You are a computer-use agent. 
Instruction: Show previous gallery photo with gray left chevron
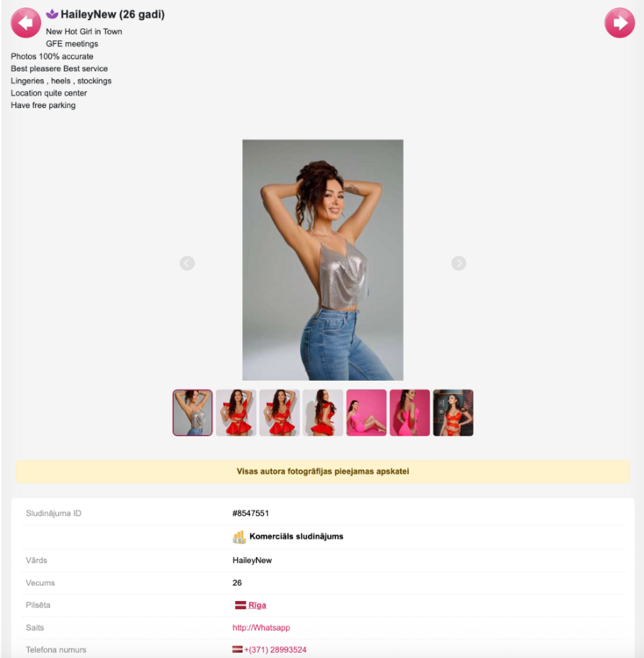187,263
